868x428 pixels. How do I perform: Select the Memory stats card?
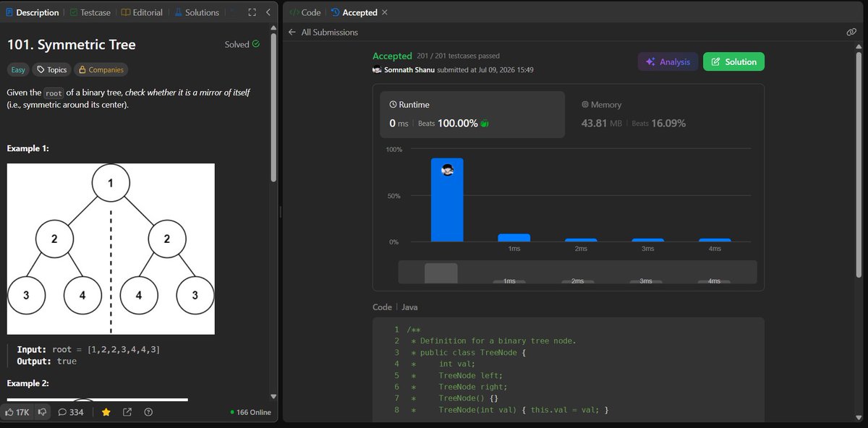click(663, 114)
